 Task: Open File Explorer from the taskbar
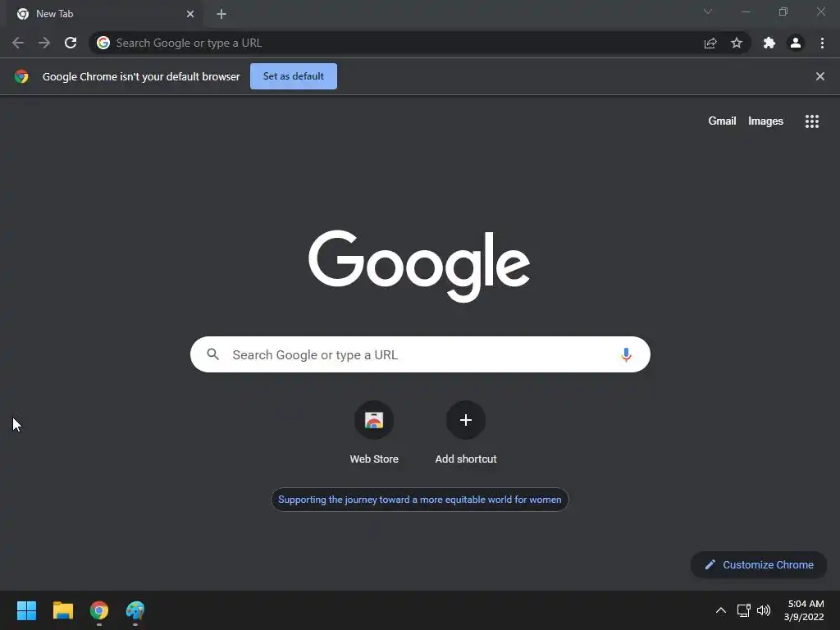click(62, 610)
